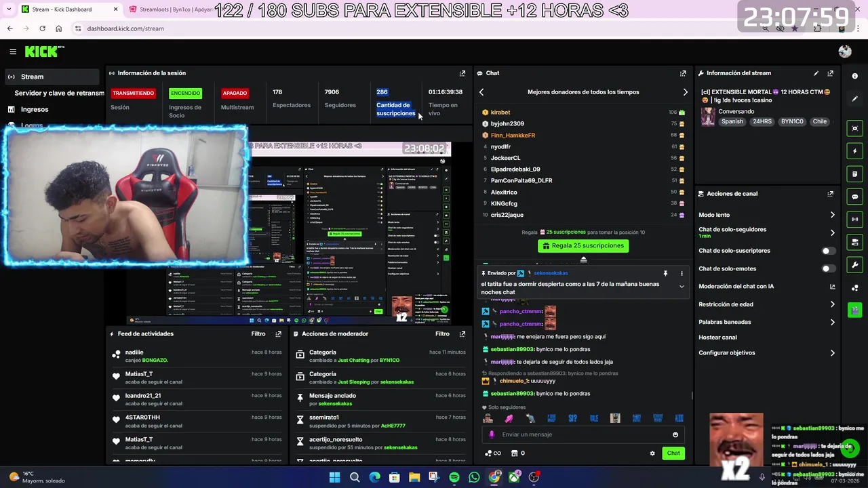This screenshot has height=488, width=868.
Task: Click the info icon in right sidebar
Action: pos(854,76)
